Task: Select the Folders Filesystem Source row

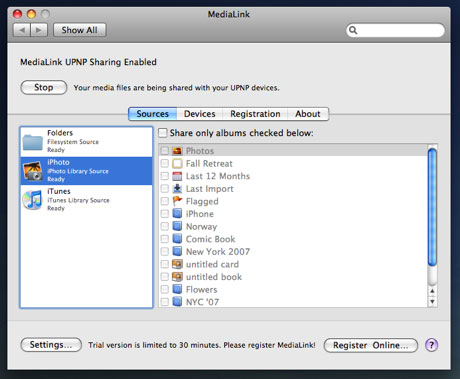Action: (x=86, y=142)
